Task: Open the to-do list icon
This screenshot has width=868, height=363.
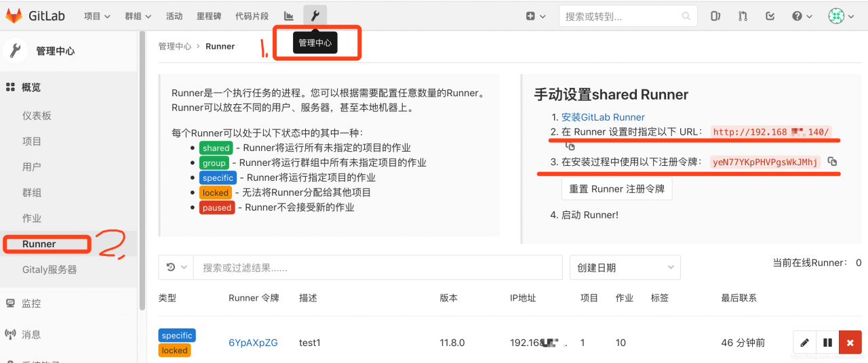Action: [x=770, y=16]
